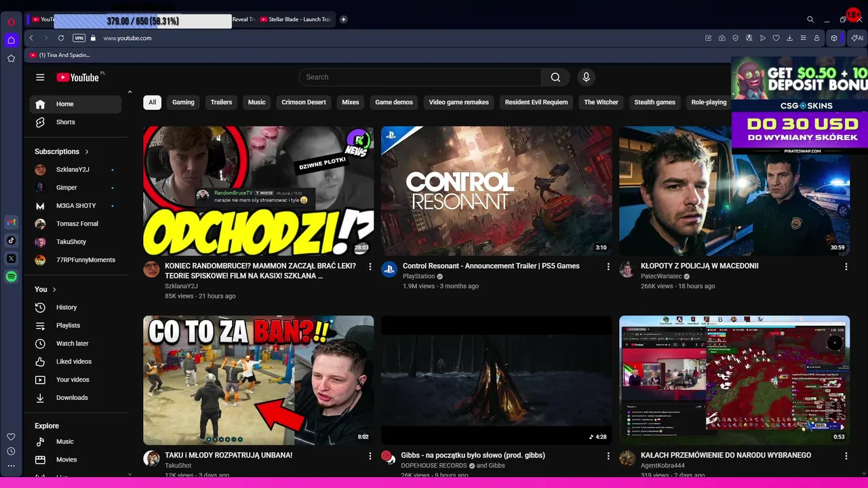Open a new browser tab
868x488 pixels.
343,20
